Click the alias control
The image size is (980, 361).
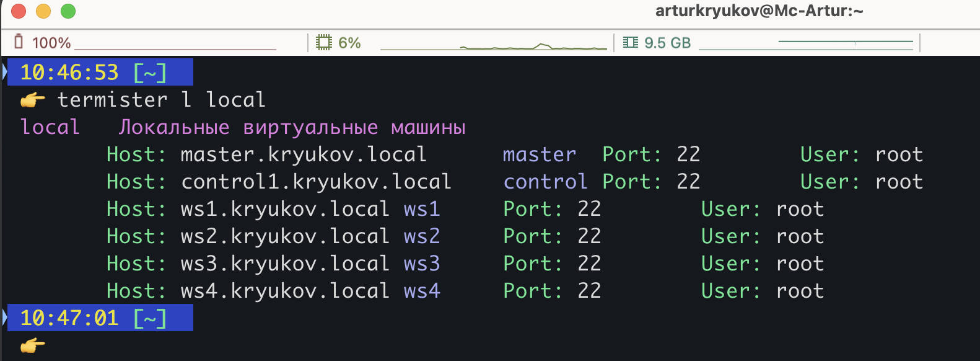tap(545, 182)
